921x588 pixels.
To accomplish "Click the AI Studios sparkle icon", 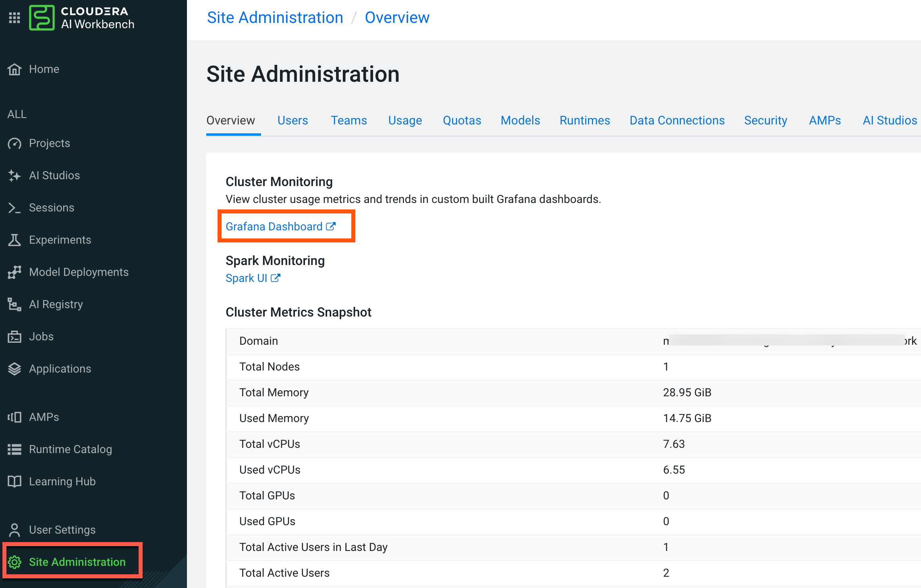I will coord(15,176).
